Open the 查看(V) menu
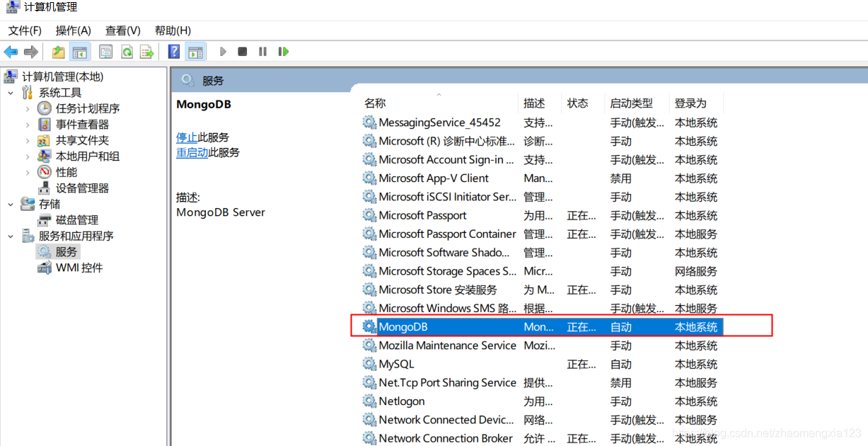 [x=123, y=30]
